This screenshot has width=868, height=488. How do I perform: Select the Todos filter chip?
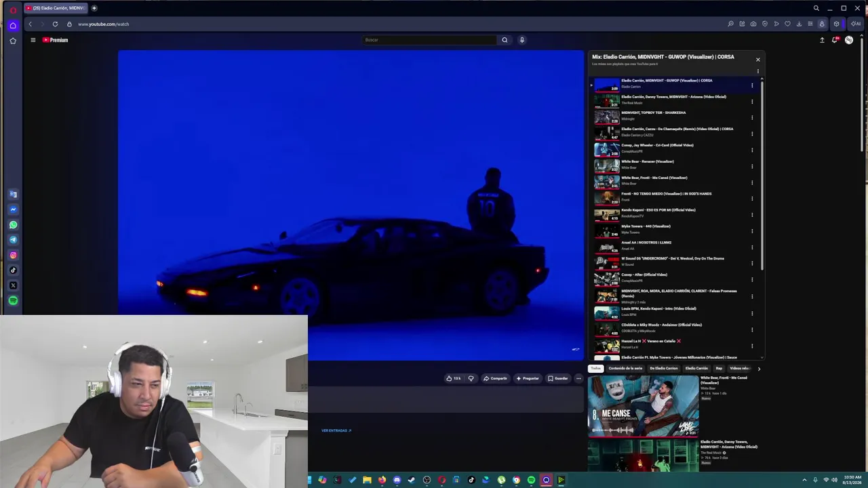tap(595, 369)
